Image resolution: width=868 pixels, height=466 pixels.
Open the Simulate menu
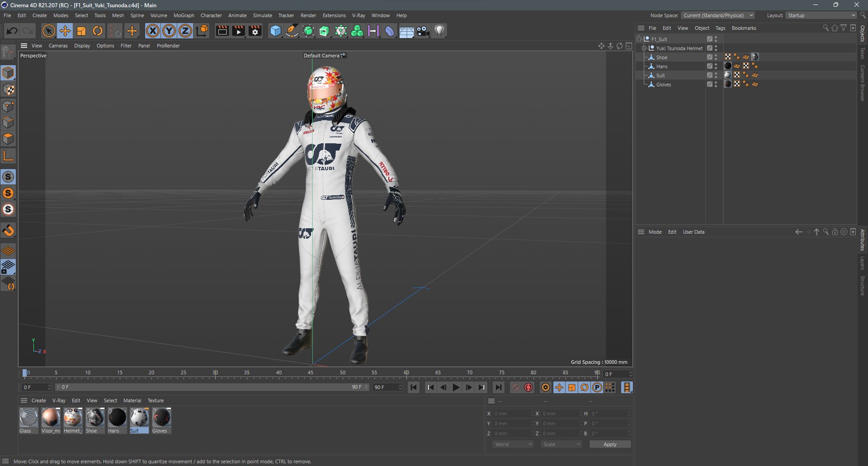pyautogui.click(x=262, y=15)
